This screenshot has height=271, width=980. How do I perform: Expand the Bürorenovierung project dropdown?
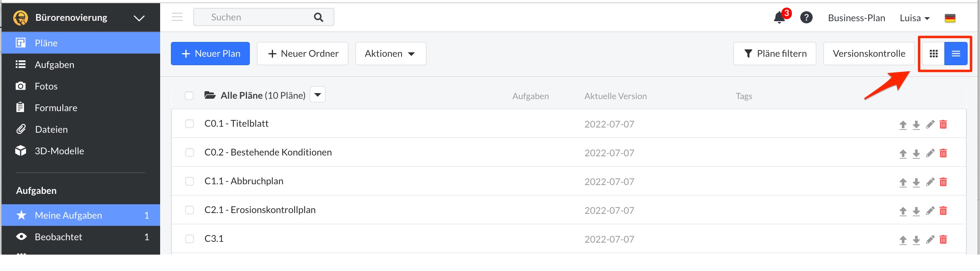tap(139, 18)
